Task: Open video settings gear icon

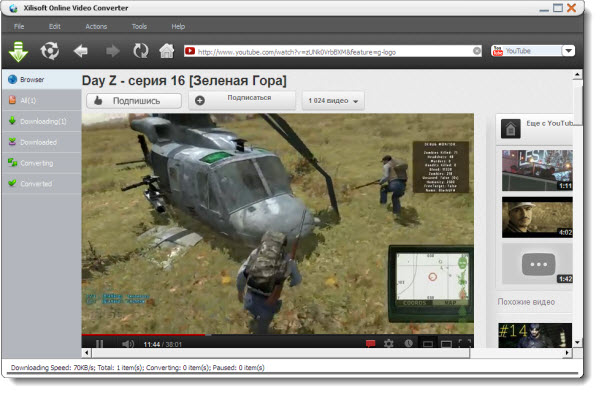Action: click(389, 343)
